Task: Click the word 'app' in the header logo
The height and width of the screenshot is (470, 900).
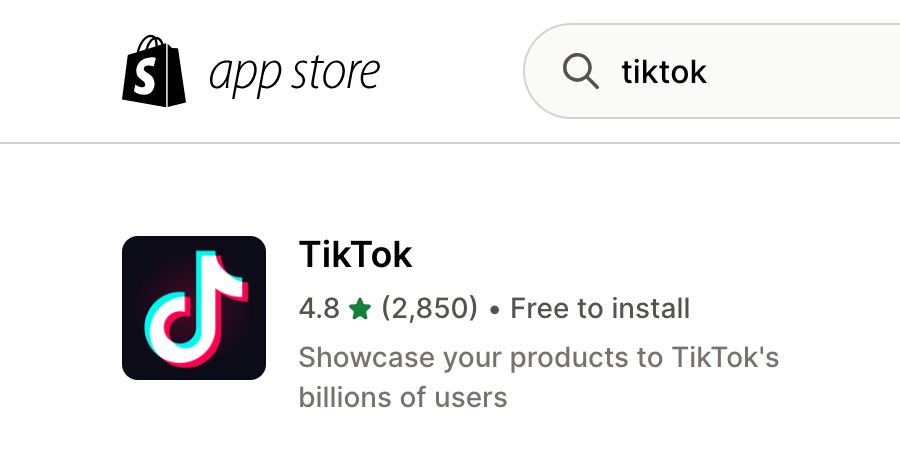Action: [x=245, y=78]
